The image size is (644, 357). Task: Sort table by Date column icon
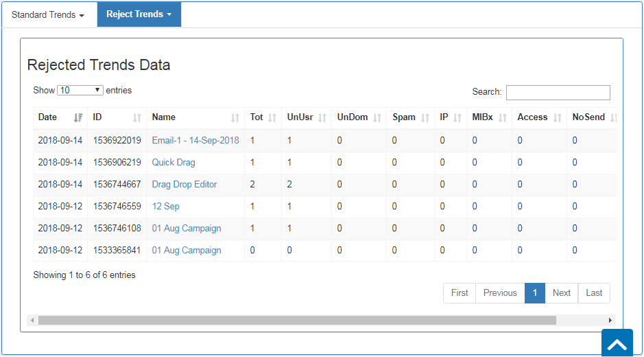[78, 117]
